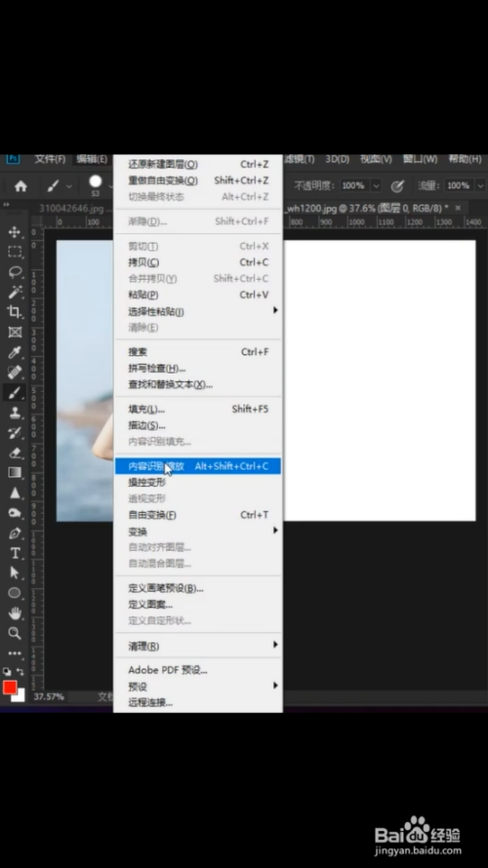Select the Sharpen/Blur triangle tool
This screenshot has height=868, width=488.
(15, 493)
